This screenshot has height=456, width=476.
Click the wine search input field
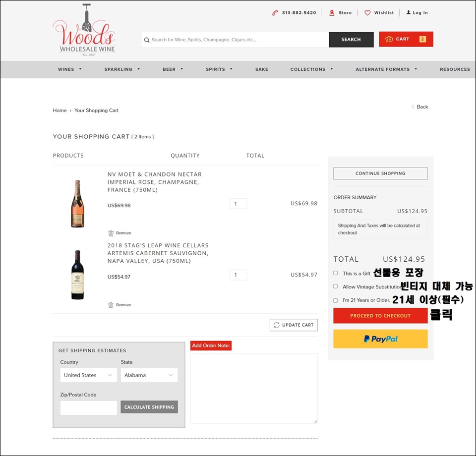[x=235, y=40]
